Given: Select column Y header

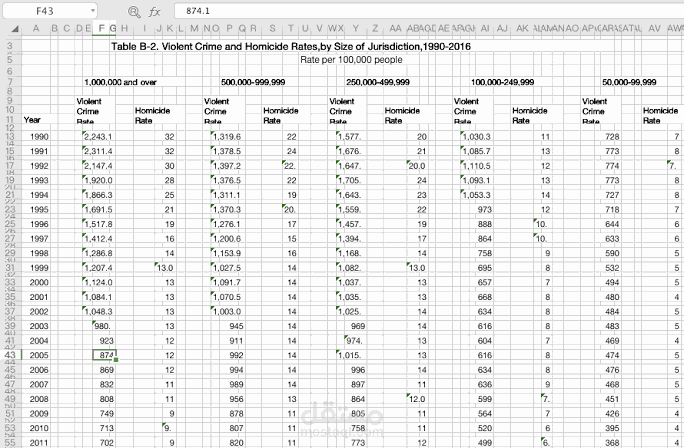Looking at the screenshot, I should tap(356, 28).
